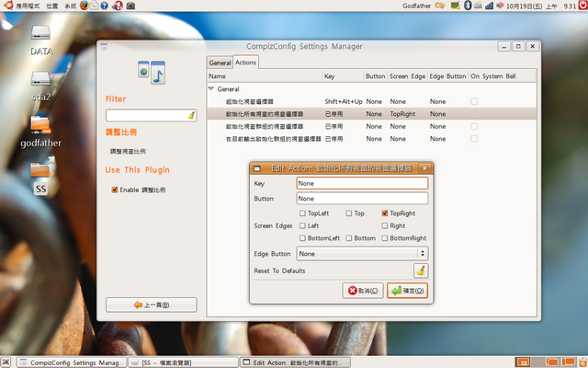Open the mail envelope launcher
The image size is (588, 368).
pos(95,6)
